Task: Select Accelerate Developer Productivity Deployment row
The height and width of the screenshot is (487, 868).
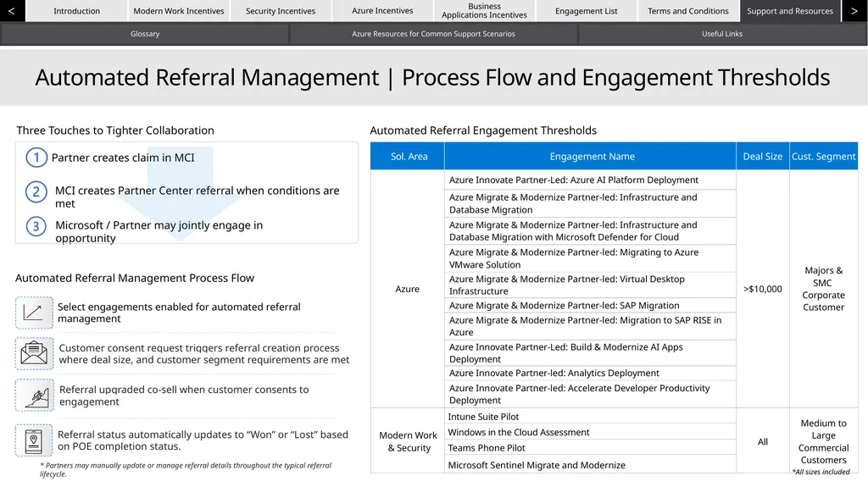Action: (x=591, y=394)
